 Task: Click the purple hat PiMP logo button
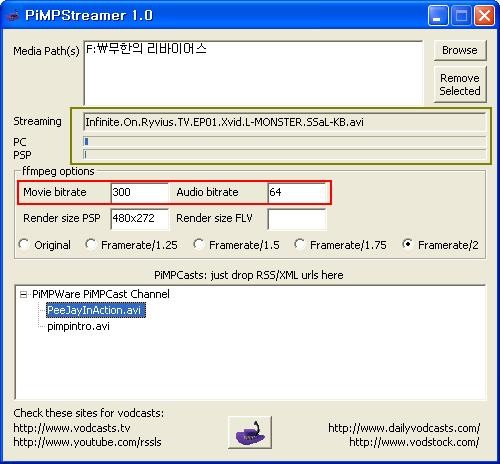pos(250,432)
